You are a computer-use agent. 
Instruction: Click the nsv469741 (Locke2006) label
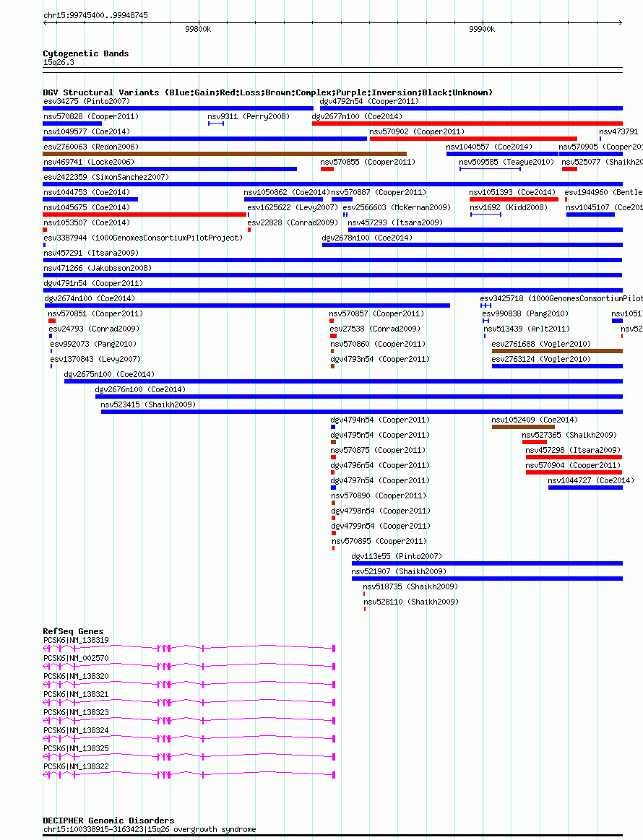tap(89, 162)
